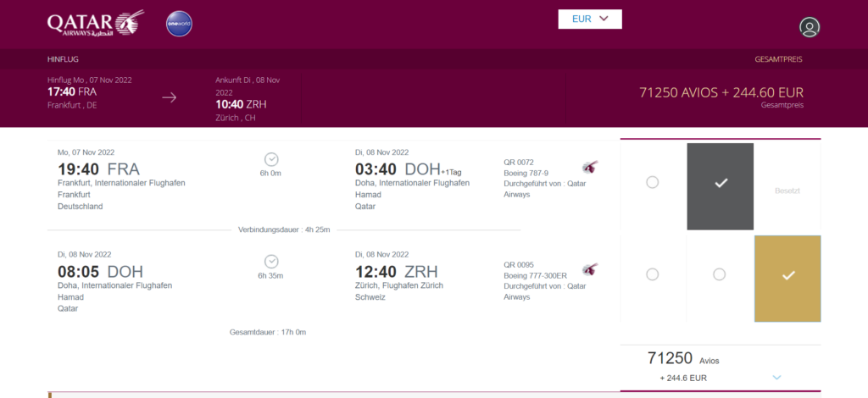
Task: Click the Besetzt unavailable fare cell
Action: coord(787,191)
